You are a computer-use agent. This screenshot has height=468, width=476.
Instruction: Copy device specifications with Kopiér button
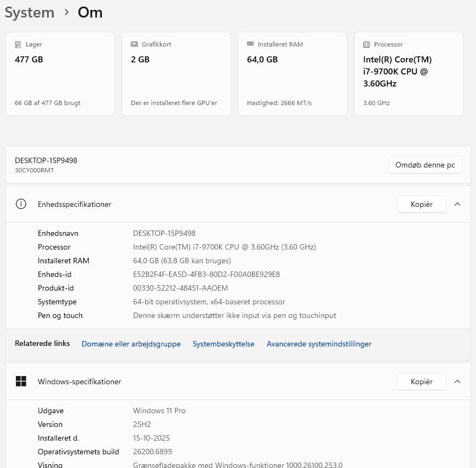pos(421,204)
